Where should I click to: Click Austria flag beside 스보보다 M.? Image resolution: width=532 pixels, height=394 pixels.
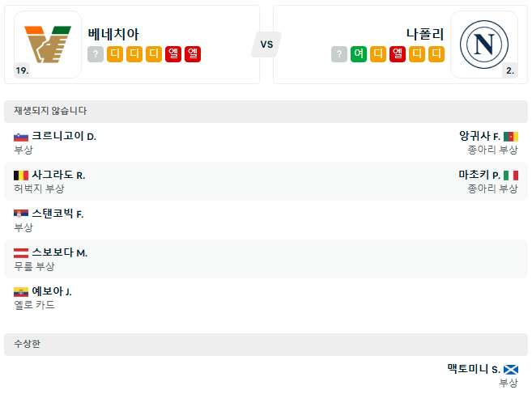[21, 253]
